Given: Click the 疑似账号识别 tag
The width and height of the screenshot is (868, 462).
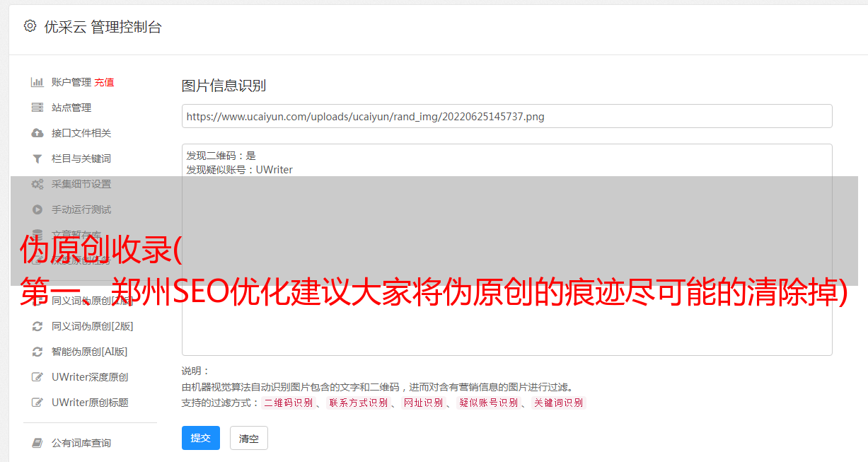Looking at the screenshot, I should (x=488, y=403).
